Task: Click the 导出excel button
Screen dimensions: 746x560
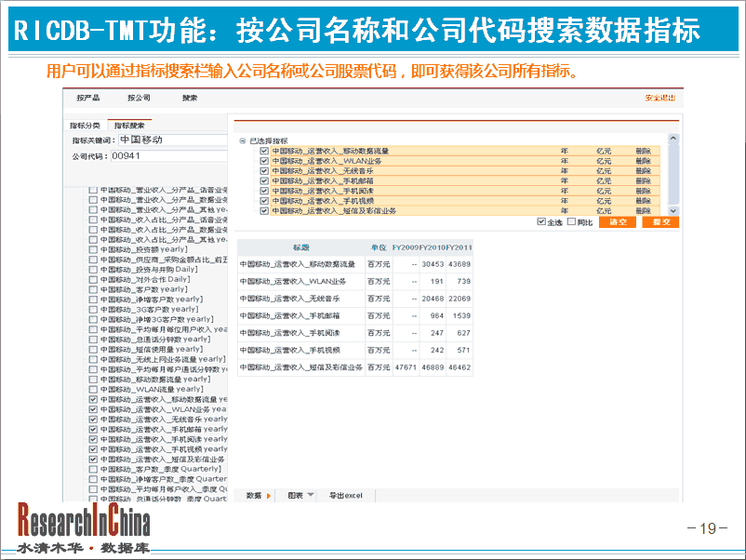Action: click(346, 495)
